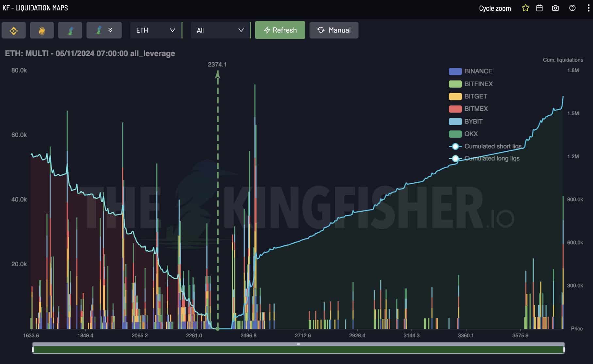Open the ETH asset dropdown
This screenshot has height=364, width=593.
click(x=155, y=30)
